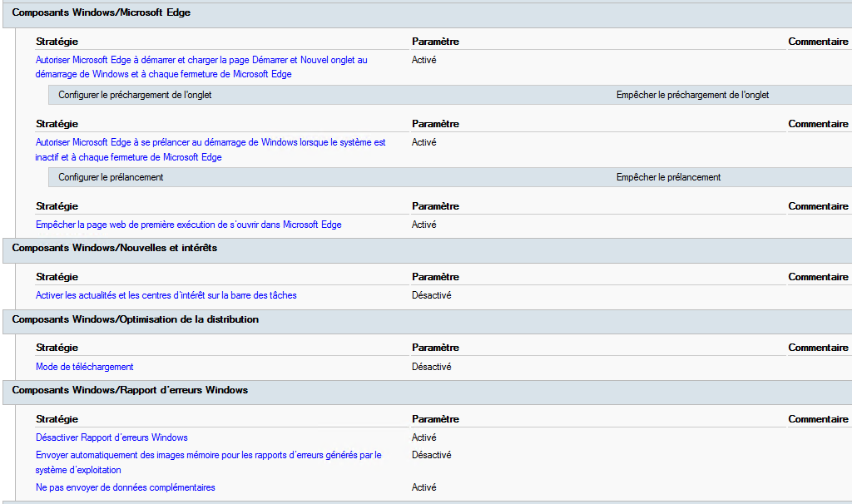Click the 'Mode de téléchargement' policy link
Viewport: 852px width, 504px height.
(84, 367)
